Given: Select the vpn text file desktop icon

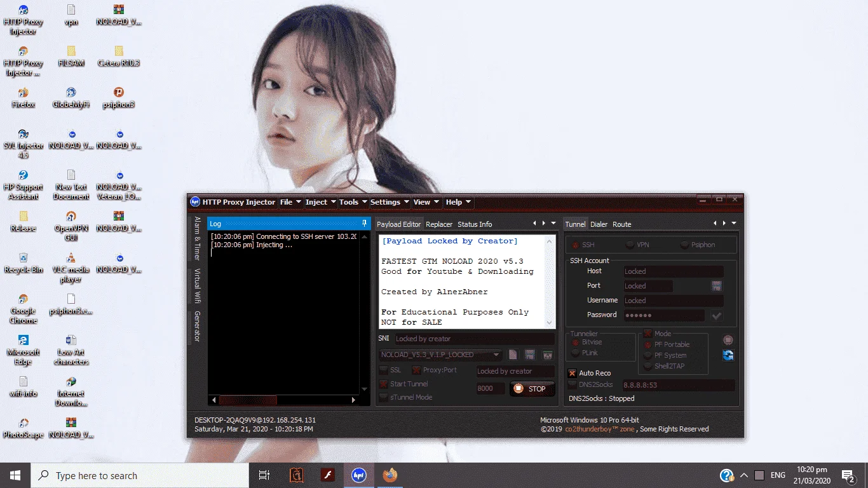Looking at the screenshot, I should (71, 15).
